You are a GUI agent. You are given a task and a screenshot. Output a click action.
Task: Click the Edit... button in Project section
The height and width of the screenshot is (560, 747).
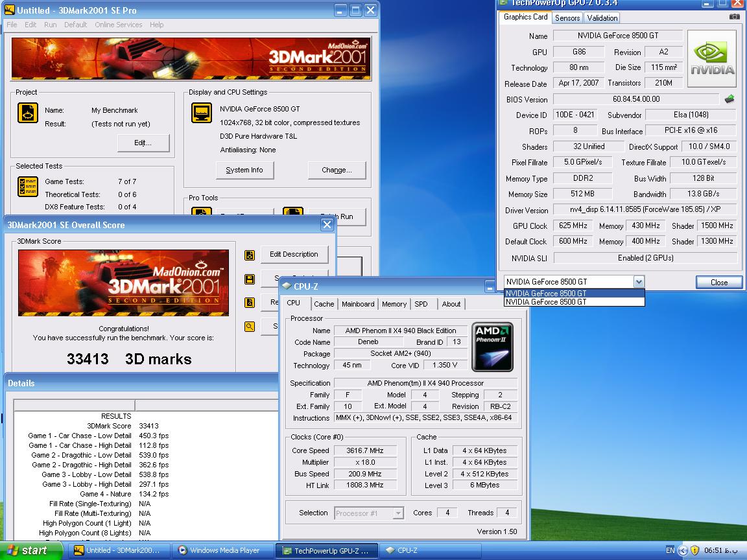143,143
